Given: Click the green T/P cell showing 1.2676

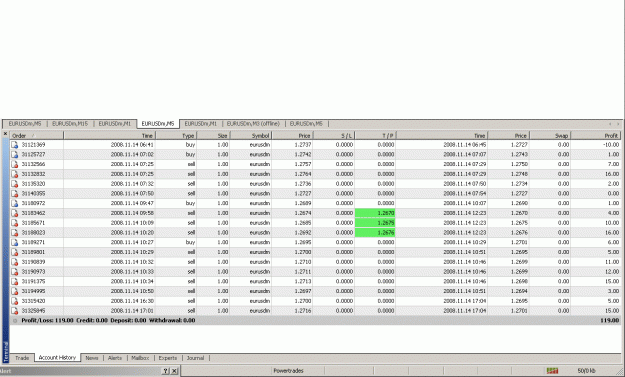Looking at the screenshot, I should 375,232.
